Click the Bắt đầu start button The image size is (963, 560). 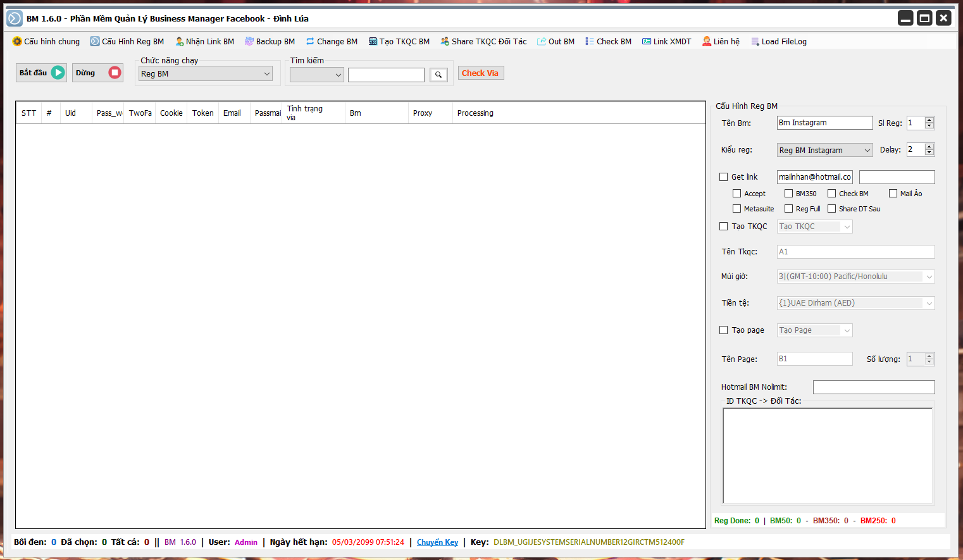coord(41,72)
